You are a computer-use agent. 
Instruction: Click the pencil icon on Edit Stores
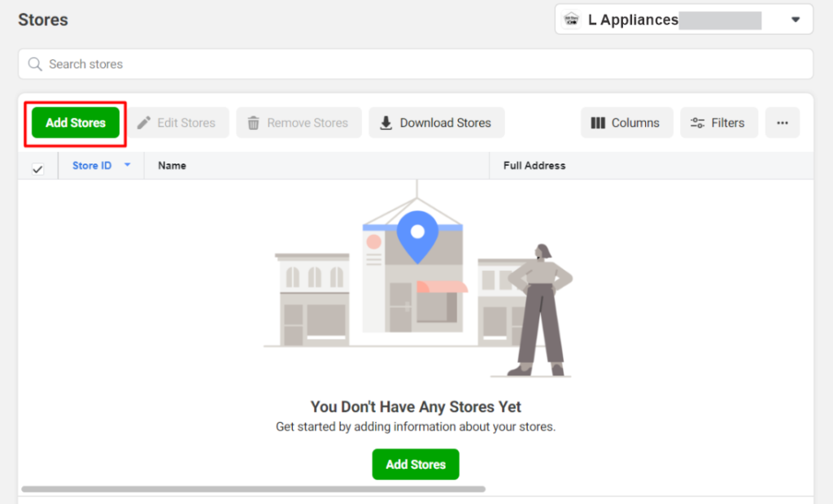(143, 123)
